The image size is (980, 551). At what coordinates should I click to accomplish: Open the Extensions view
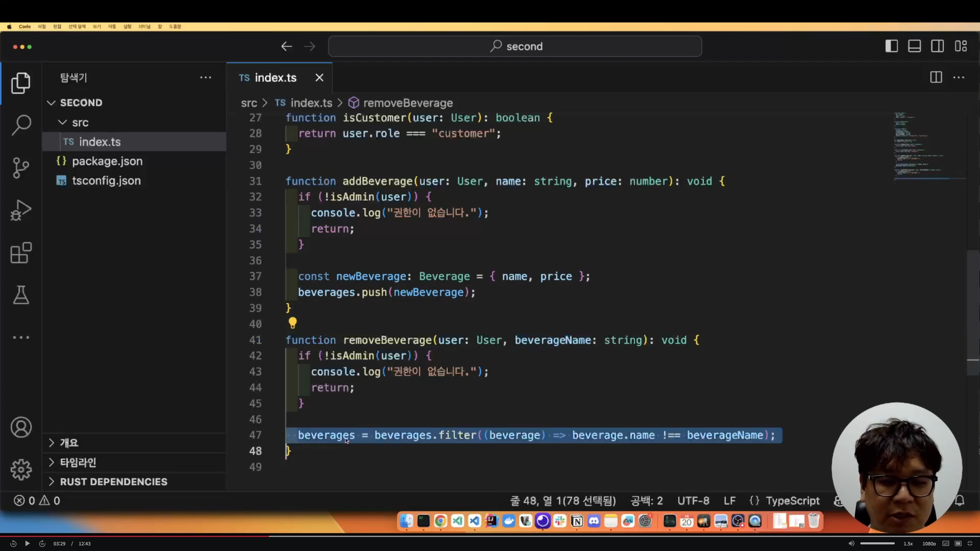coord(21,253)
